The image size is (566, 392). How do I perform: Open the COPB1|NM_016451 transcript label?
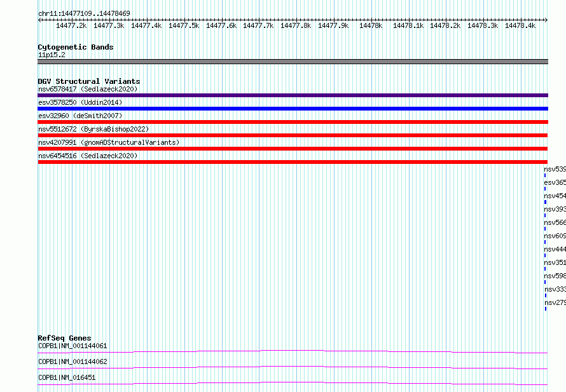[x=67, y=377]
